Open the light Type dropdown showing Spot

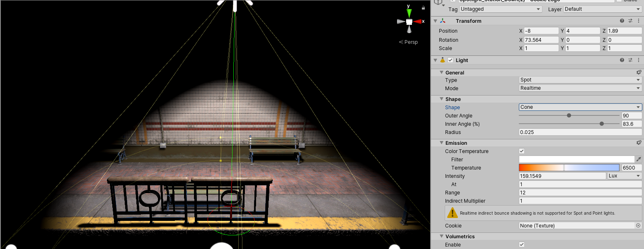click(580, 80)
